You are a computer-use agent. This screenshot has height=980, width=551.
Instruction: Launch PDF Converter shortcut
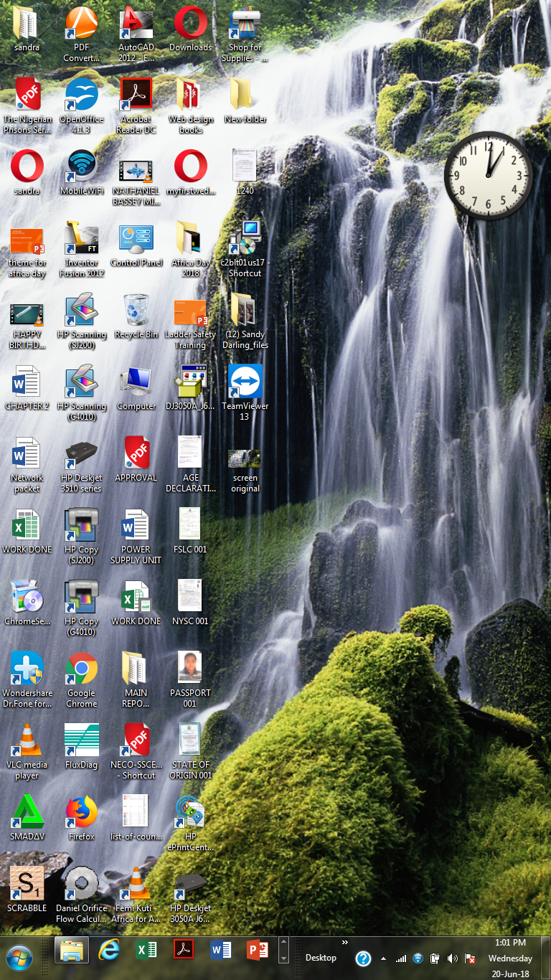pos(81,23)
